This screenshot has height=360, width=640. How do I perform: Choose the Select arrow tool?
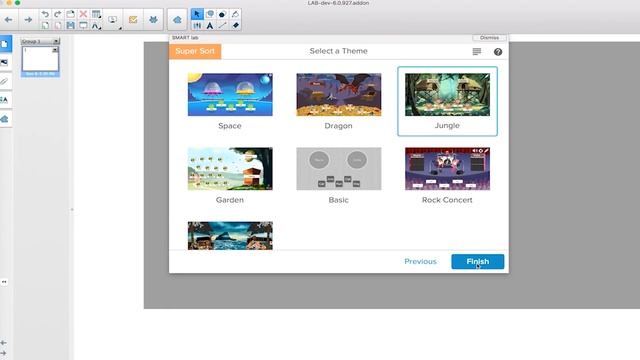197,14
